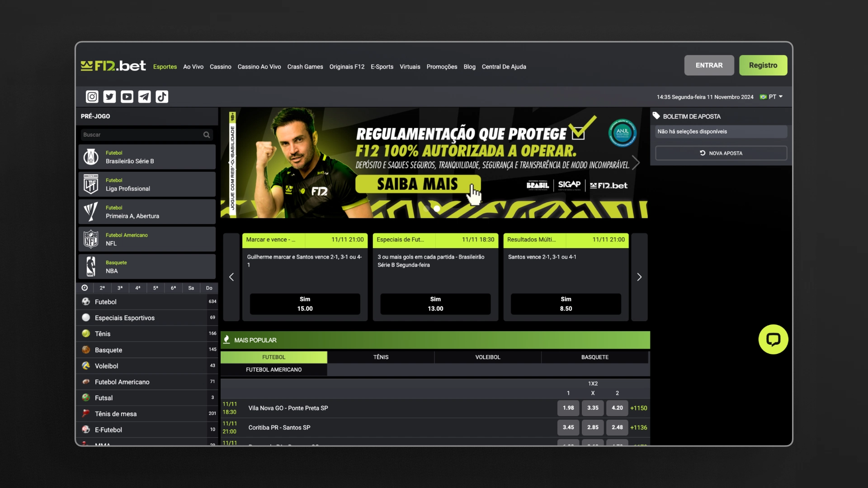Open Crash Games menu item
This screenshot has height=488, width=868.
point(305,67)
